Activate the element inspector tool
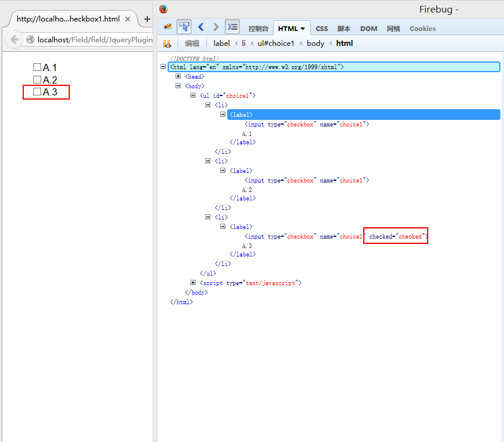This screenshot has height=442, width=504. (184, 27)
